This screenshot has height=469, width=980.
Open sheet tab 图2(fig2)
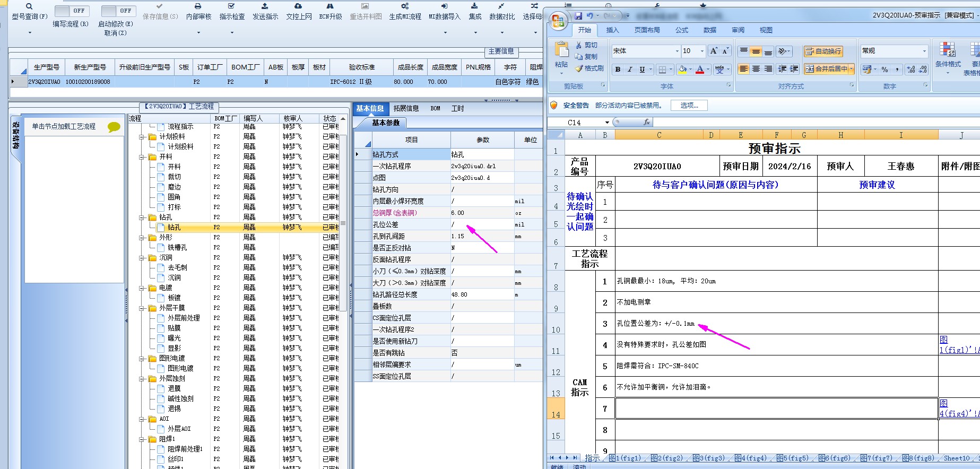(x=666, y=458)
